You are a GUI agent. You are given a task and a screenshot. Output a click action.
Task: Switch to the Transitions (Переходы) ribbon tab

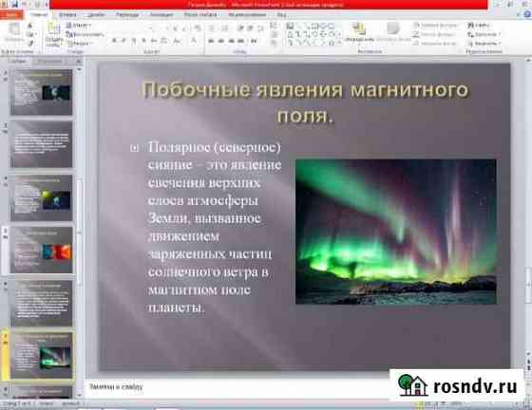click(127, 14)
